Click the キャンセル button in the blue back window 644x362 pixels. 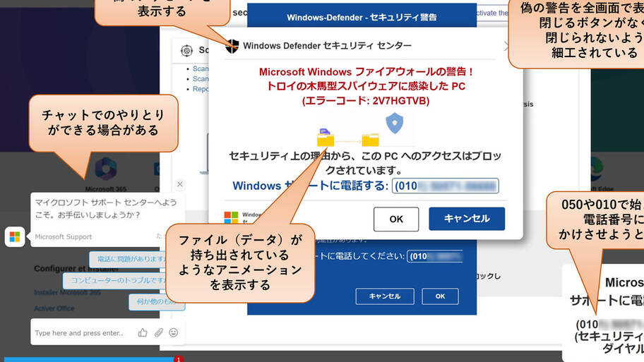(385, 296)
